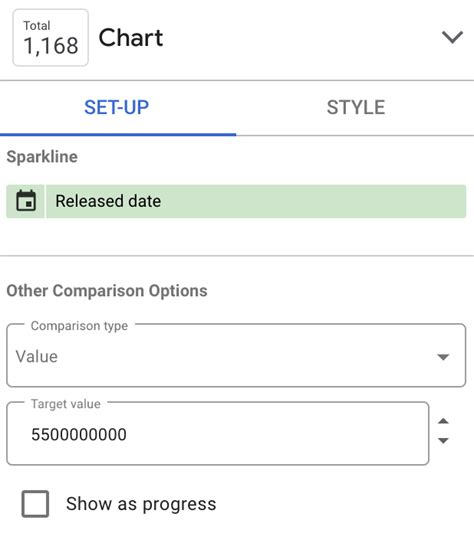Click the Comparison type dropdown arrow
This screenshot has width=474, height=556.
[443, 357]
